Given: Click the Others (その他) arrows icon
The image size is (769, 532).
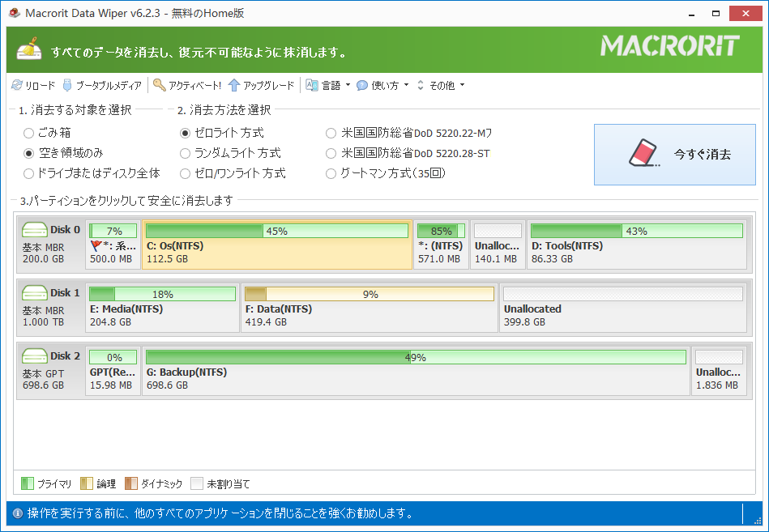Looking at the screenshot, I should [421, 85].
